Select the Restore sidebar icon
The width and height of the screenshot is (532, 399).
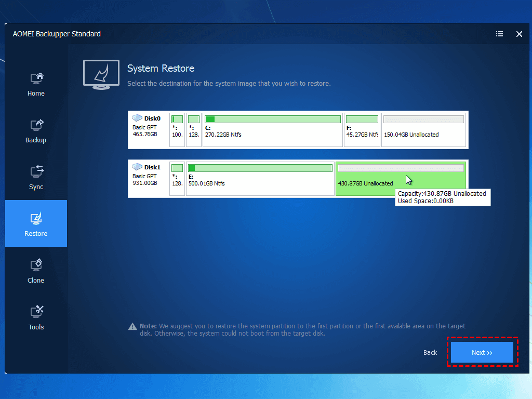36,219
